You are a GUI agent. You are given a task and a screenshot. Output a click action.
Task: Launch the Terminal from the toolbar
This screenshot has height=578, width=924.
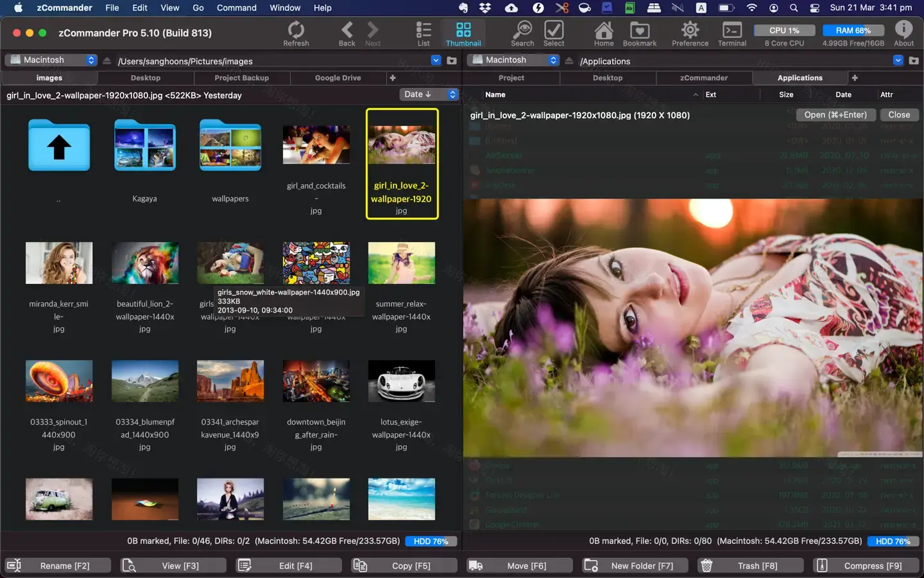coord(732,30)
